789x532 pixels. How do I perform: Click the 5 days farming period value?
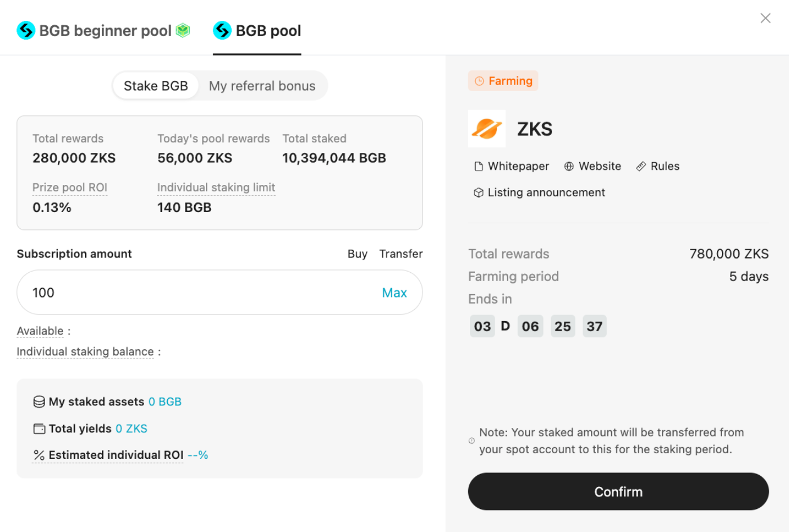tap(749, 276)
